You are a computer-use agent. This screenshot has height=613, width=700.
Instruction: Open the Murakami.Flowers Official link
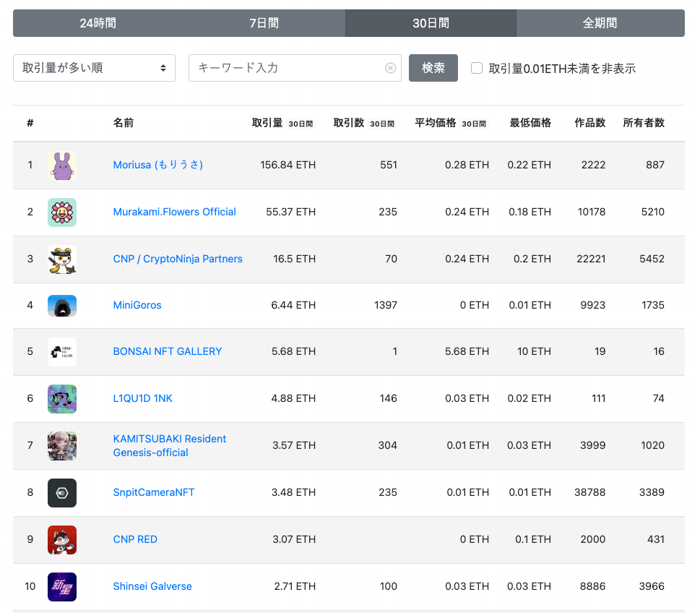point(175,212)
